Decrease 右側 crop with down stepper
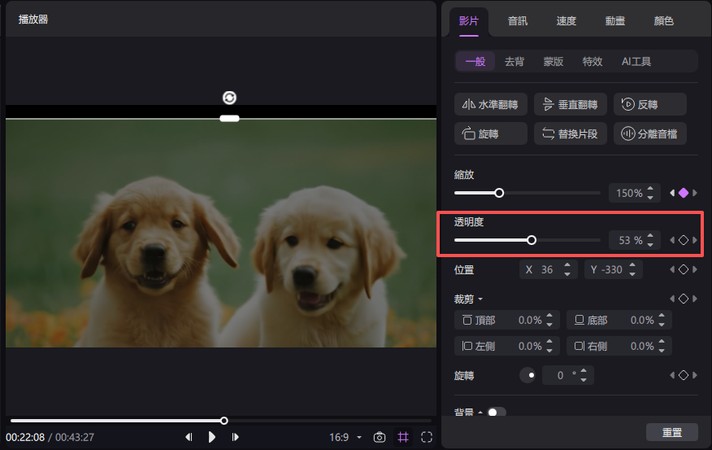Image resolution: width=712 pixels, height=450 pixels. pos(662,351)
